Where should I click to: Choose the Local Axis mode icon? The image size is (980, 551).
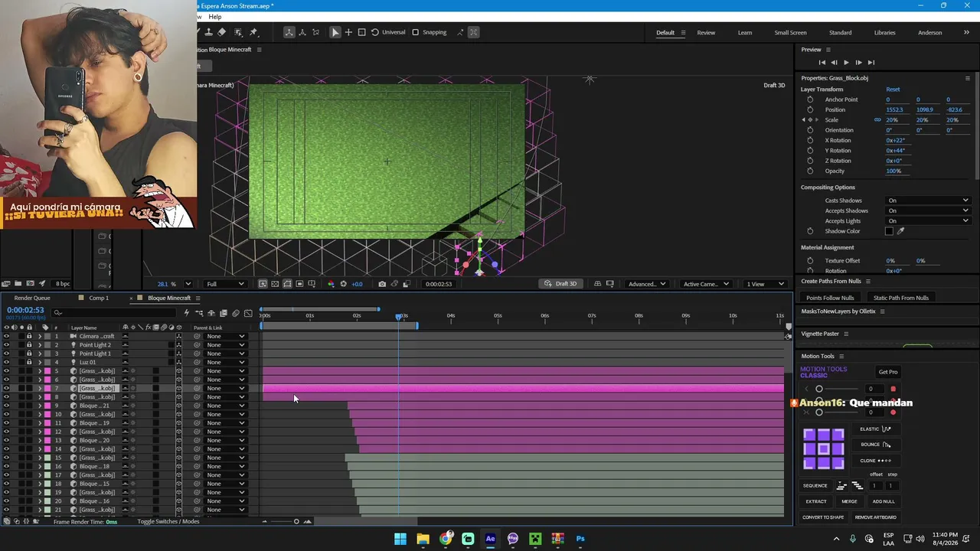289,32
